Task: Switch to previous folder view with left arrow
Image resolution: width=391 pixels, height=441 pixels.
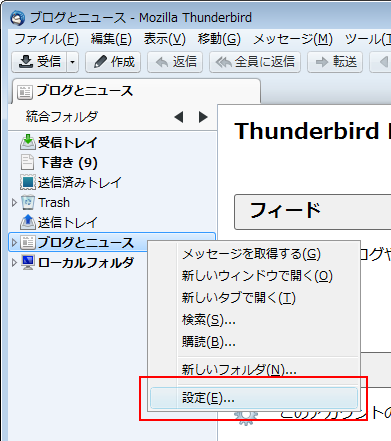Action: tap(179, 117)
